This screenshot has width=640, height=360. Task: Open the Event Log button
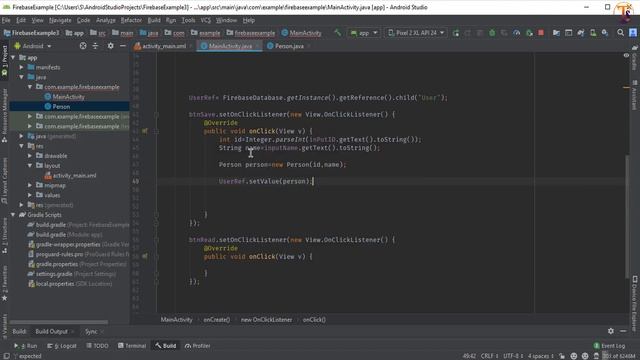(x=609, y=346)
